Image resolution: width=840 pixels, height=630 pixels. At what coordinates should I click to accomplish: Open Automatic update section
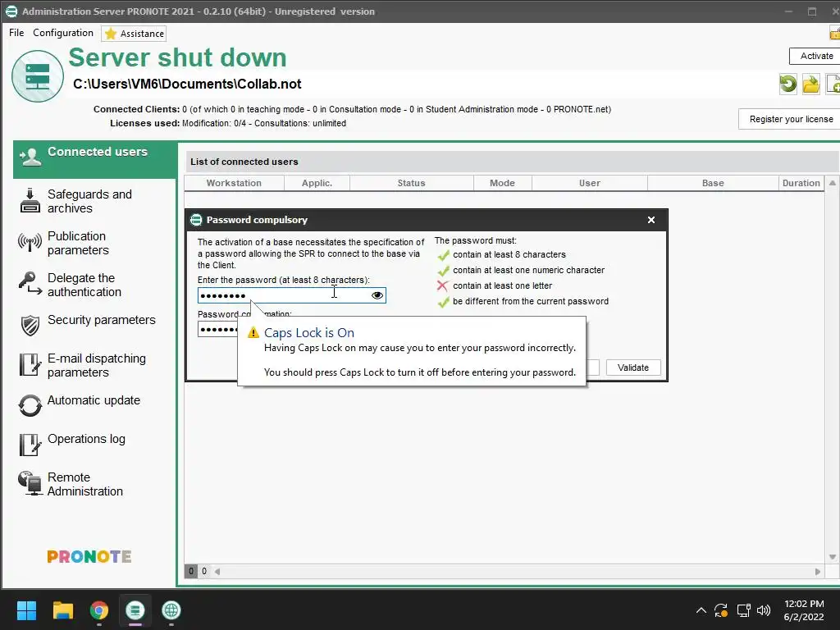coord(94,400)
